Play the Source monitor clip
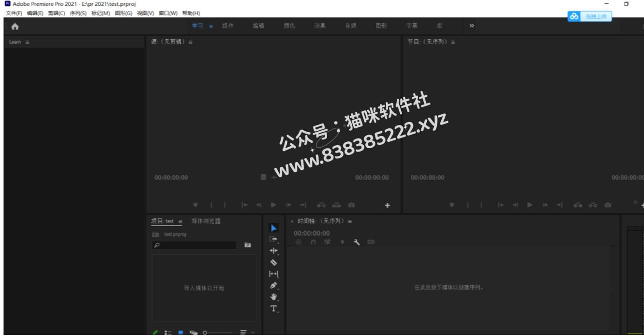The width and height of the screenshot is (644, 336). tap(273, 205)
